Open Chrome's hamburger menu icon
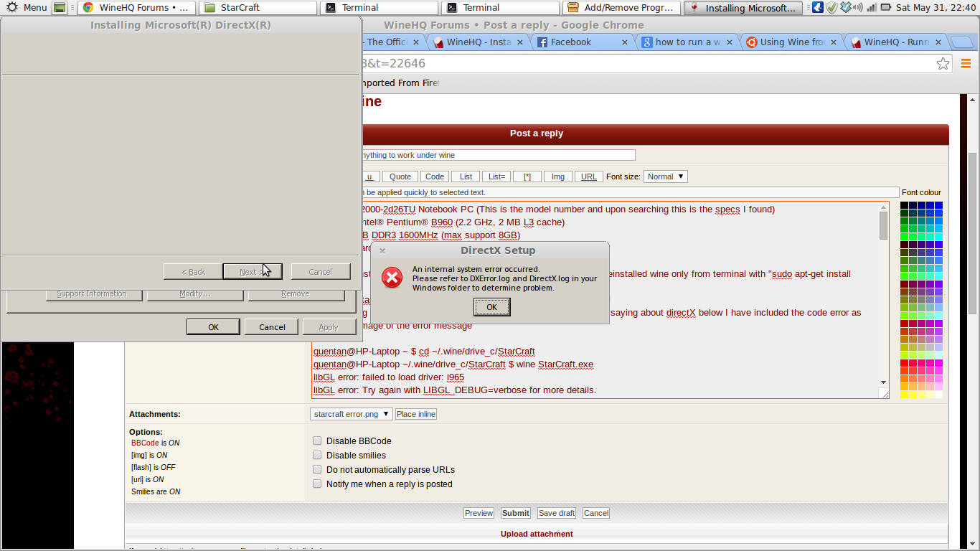 click(x=966, y=64)
